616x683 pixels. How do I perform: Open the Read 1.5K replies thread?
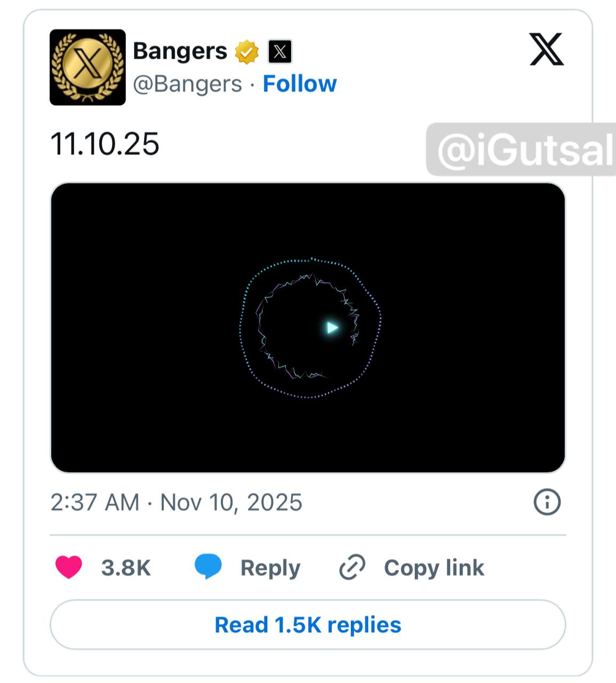tap(308, 624)
